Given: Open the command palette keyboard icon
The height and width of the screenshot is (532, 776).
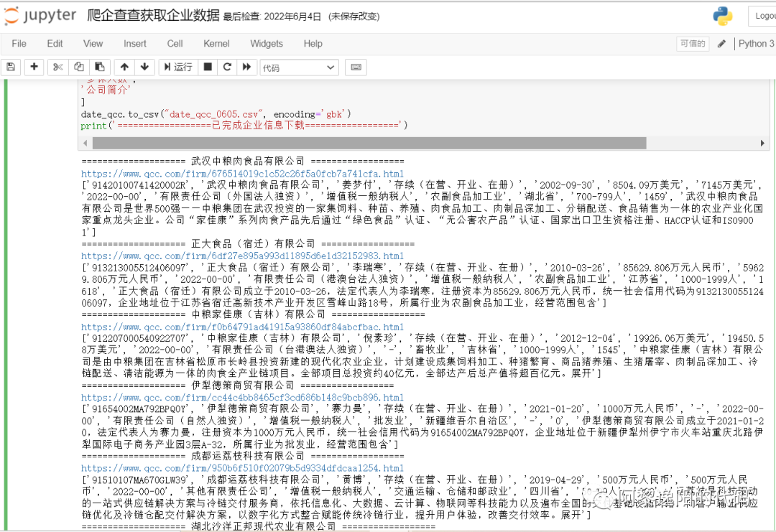Looking at the screenshot, I should pos(356,67).
